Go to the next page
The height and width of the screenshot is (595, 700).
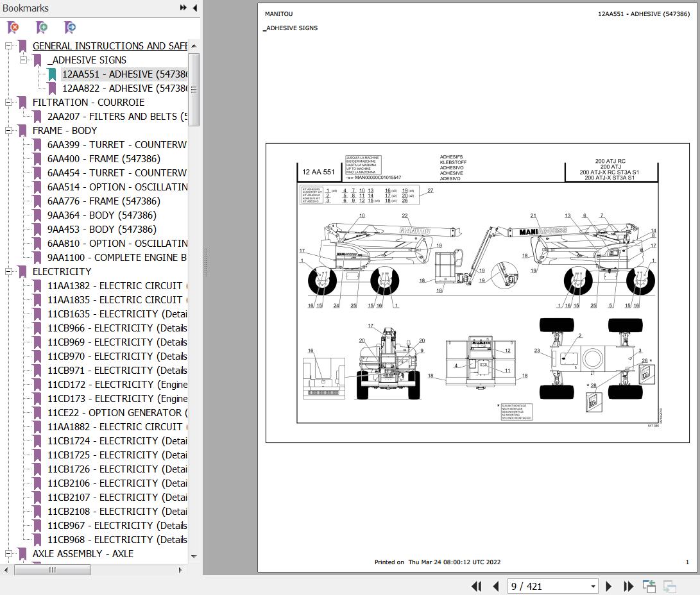608,586
